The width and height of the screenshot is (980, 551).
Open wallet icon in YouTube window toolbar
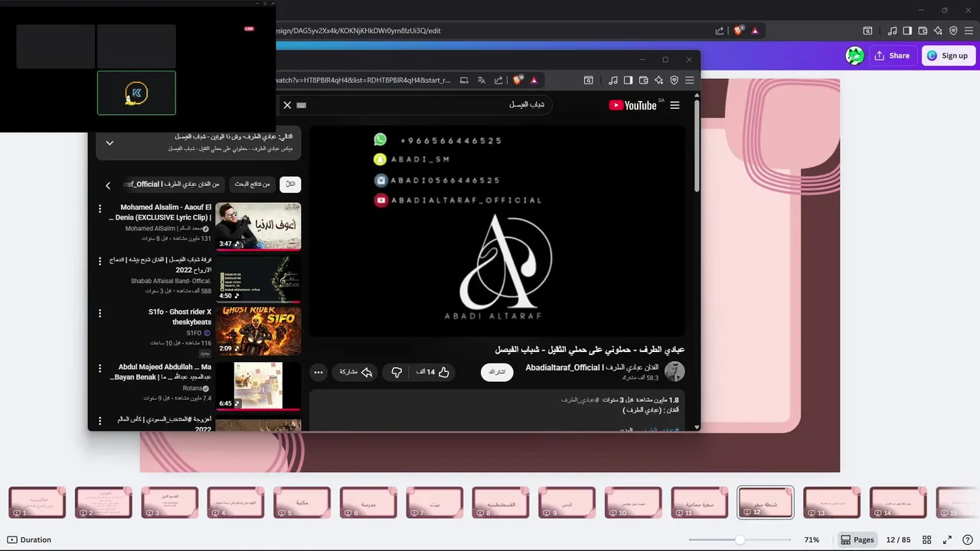pos(643,80)
